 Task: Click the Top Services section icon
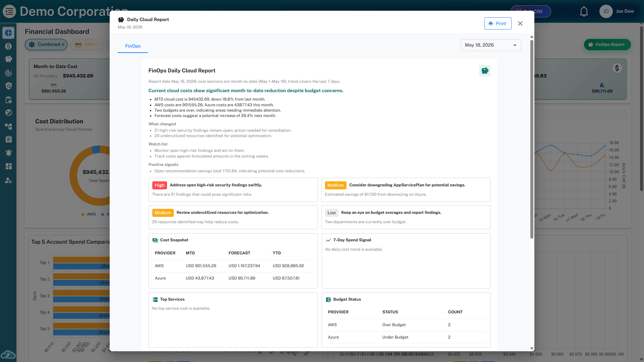155,299
